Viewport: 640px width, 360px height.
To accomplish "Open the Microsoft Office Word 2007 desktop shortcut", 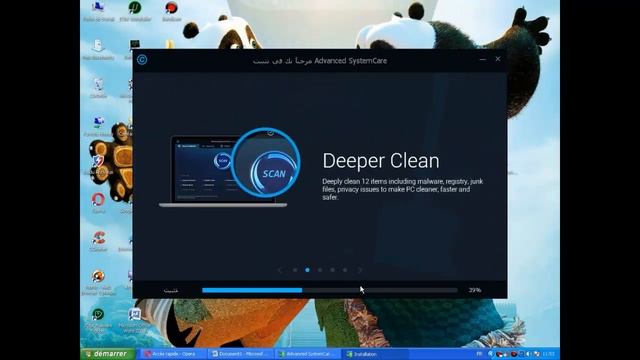I will [x=134, y=320].
